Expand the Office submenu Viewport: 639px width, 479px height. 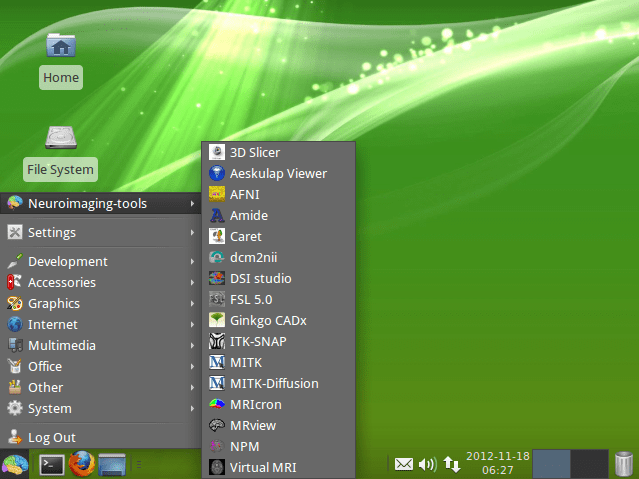[x=101, y=366]
